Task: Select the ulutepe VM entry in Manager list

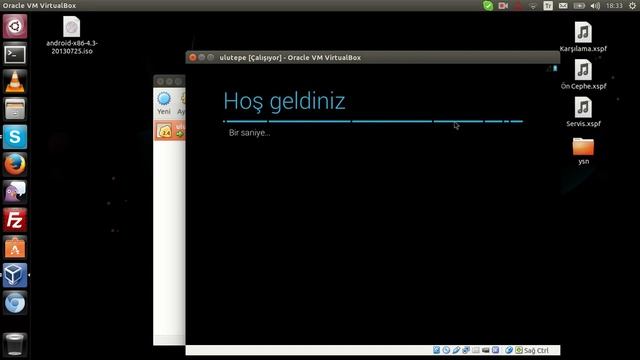Action: click(x=169, y=131)
